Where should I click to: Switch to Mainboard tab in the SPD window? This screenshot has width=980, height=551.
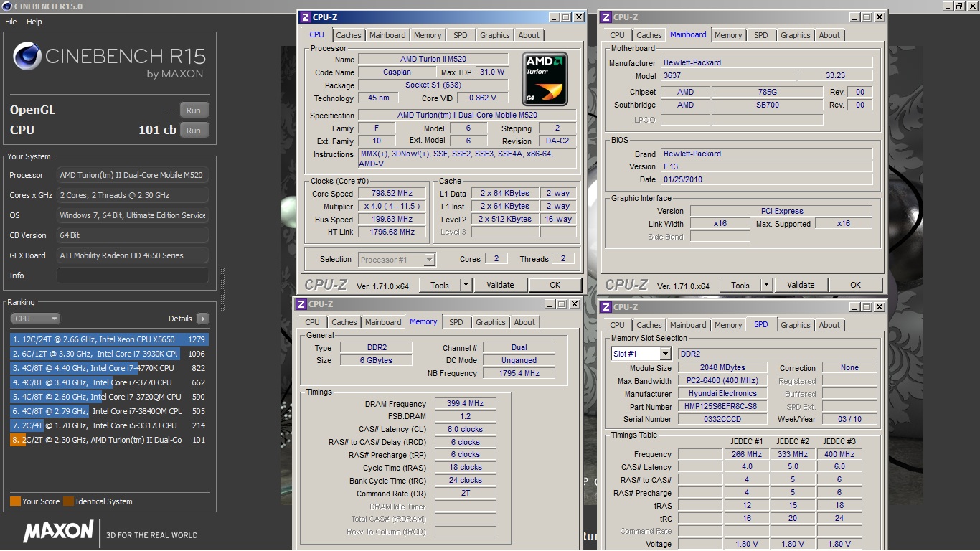pyautogui.click(x=688, y=325)
